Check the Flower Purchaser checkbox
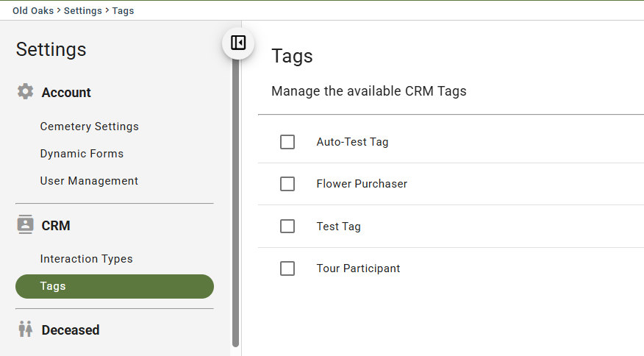This screenshot has height=356, width=644. 287,184
